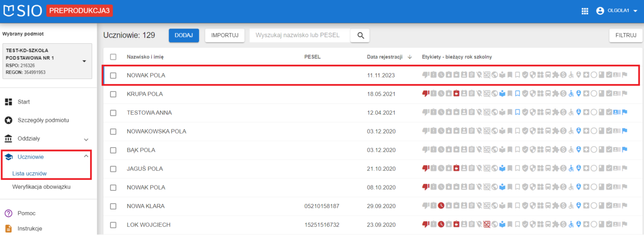Open the apps grid icon in header
The height and width of the screenshot is (235, 644).
(x=585, y=11)
